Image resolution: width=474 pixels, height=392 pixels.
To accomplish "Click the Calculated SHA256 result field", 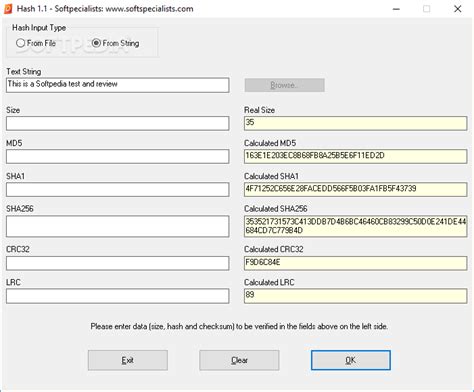I will 355,226.
